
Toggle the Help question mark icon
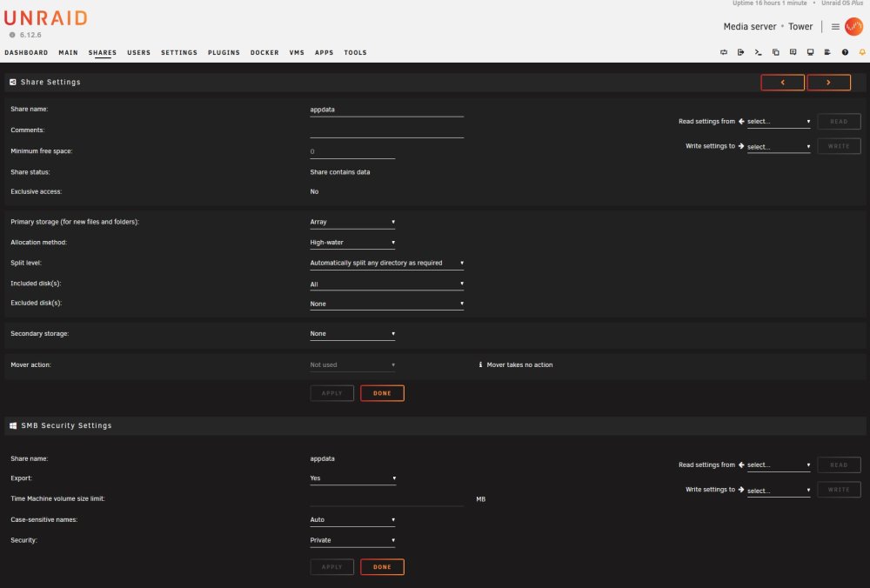point(845,52)
